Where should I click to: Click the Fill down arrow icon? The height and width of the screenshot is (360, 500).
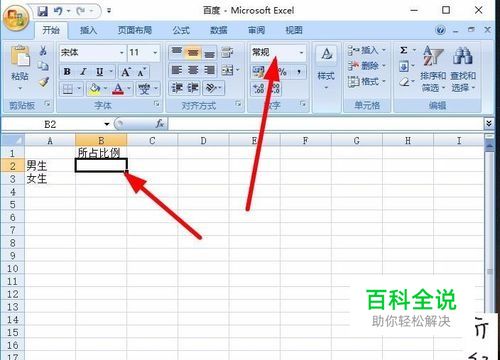[404, 66]
